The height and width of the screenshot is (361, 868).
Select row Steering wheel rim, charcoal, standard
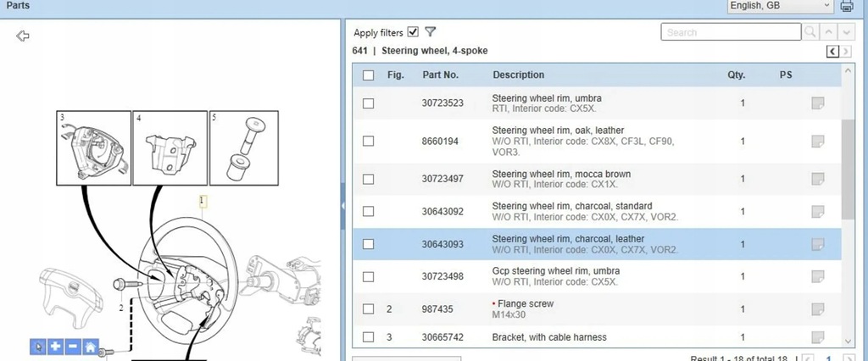(x=597, y=212)
